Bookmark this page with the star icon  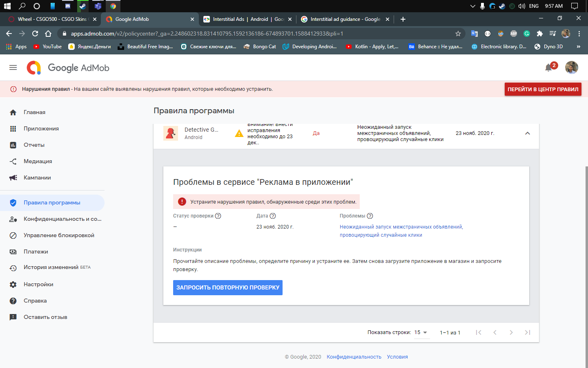point(458,34)
